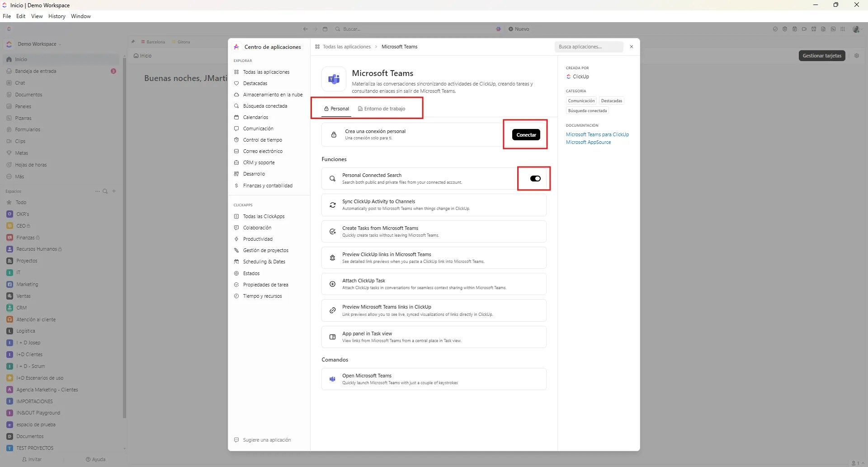Open Microsoft Teams para ClickUp documentation link
Screen dimensions: 868x467
(598, 134)
